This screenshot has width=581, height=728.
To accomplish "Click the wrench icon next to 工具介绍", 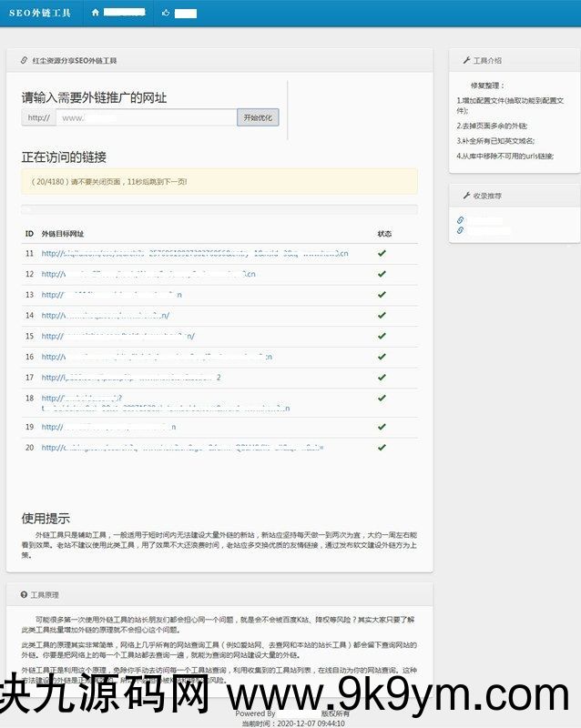I will tap(466, 60).
